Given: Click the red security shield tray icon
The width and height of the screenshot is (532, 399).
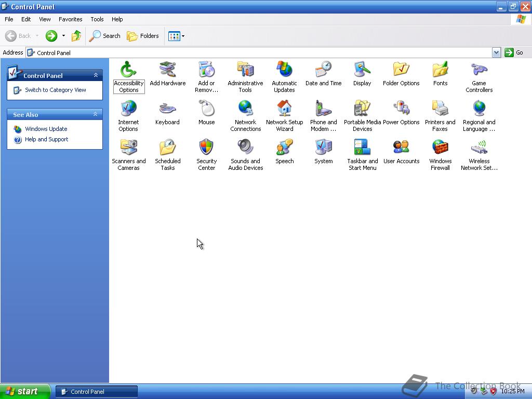Looking at the screenshot, I should click(494, 392).
